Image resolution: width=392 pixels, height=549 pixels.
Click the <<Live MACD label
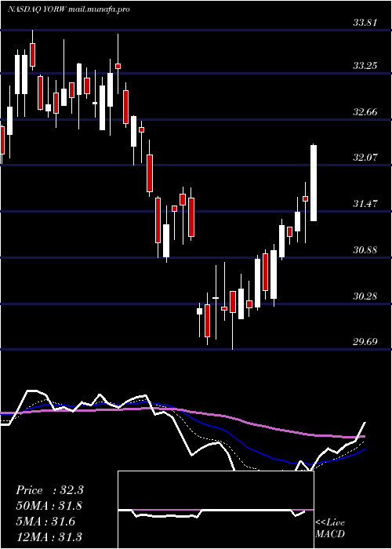pos(330,528)
